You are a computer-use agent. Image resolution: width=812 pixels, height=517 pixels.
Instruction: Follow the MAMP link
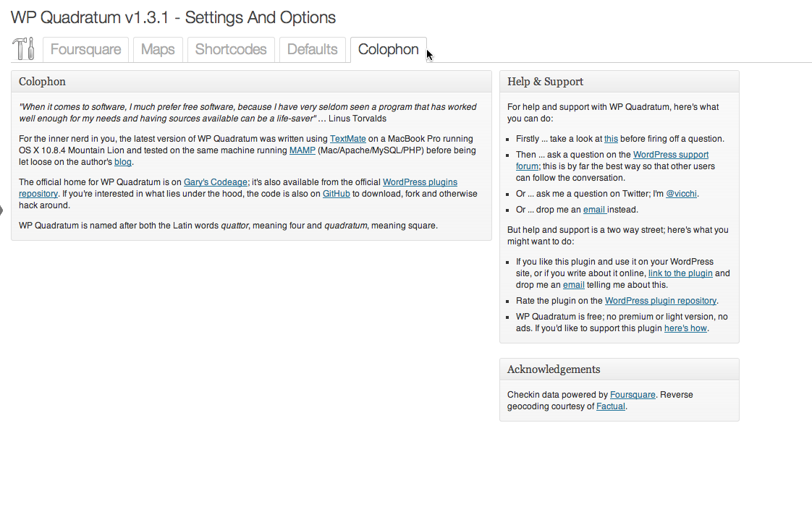click(303, 150)
